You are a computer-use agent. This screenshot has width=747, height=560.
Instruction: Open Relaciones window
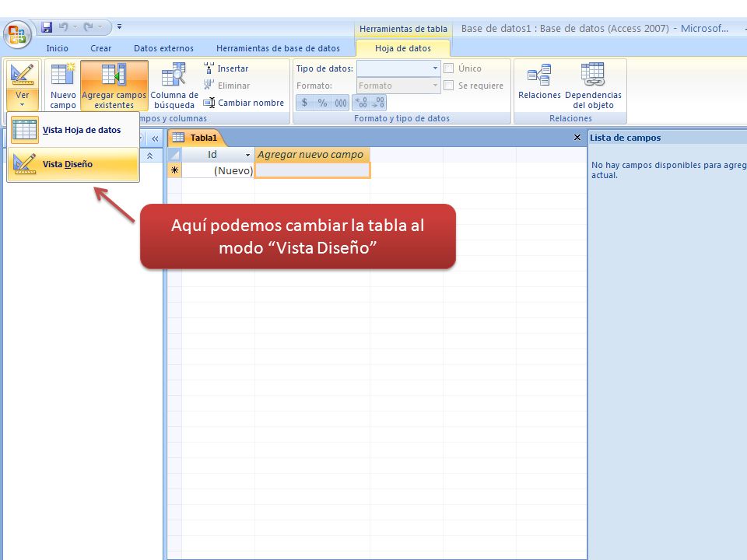point(539,81)
